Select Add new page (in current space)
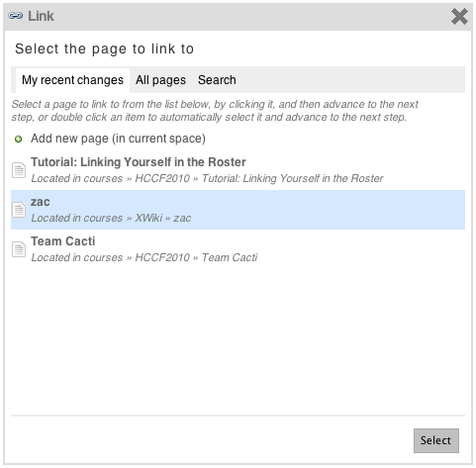476x468 pixels. click(x=118, y=139)
